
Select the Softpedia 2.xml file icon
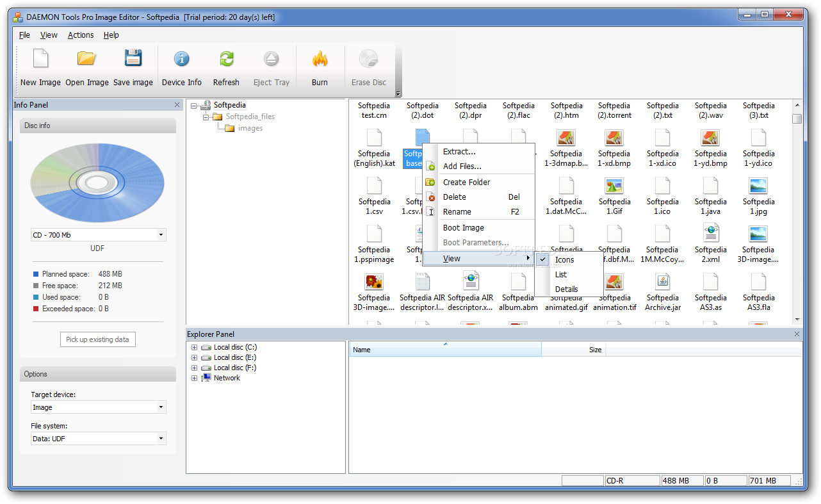click(710, 234)
